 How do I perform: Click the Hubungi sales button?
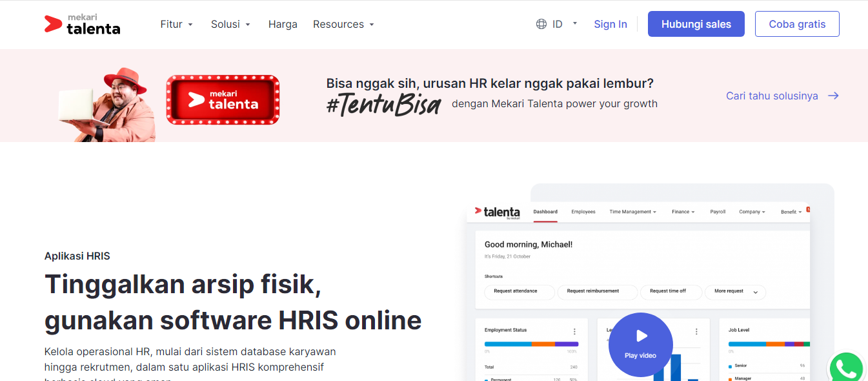tap(696, 23)
